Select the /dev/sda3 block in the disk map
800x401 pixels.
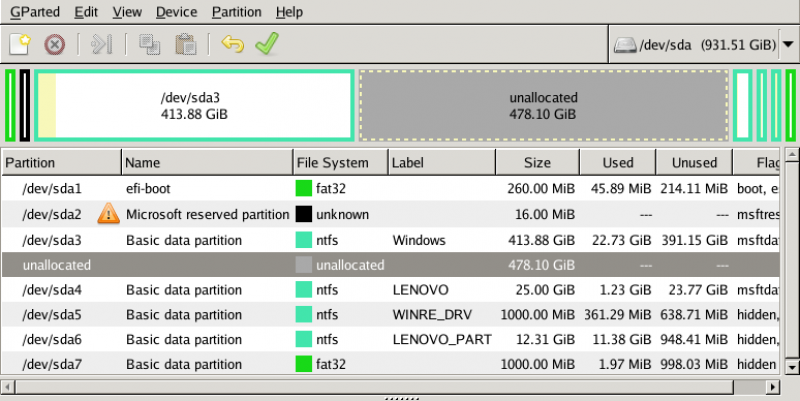click(194, 106)
